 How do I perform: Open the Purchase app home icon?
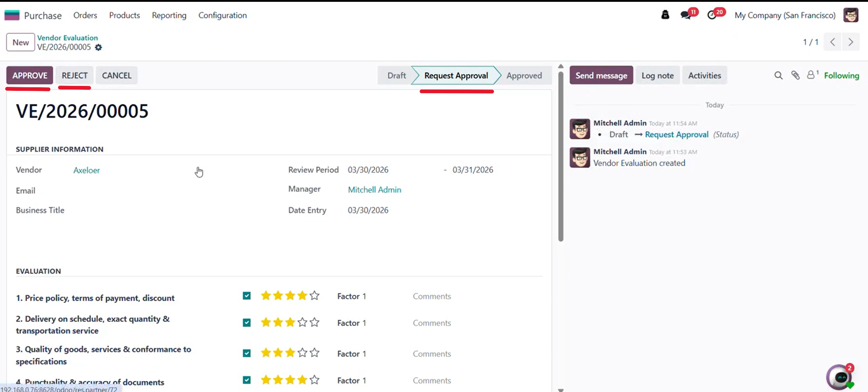(x=12, y=15)
